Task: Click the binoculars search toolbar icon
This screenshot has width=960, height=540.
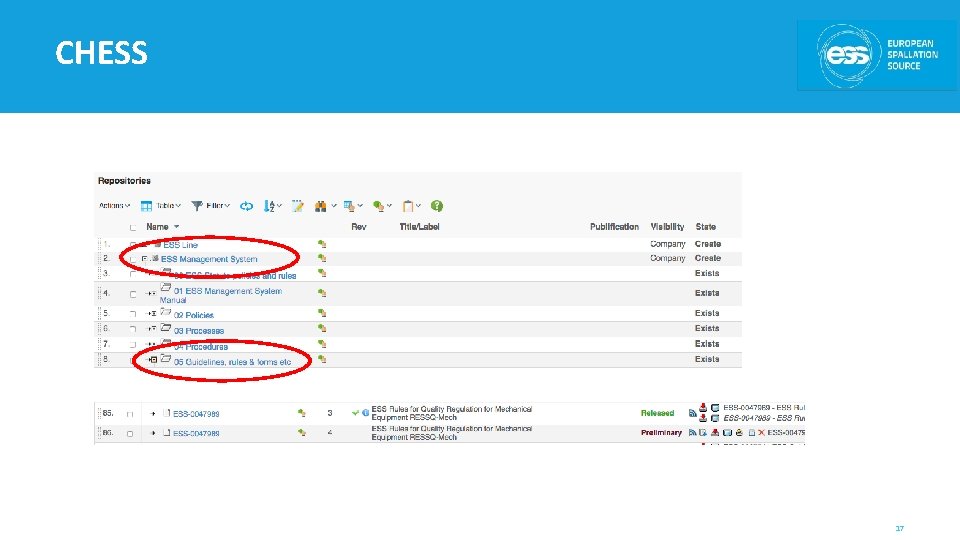Action: coord(320,206)
